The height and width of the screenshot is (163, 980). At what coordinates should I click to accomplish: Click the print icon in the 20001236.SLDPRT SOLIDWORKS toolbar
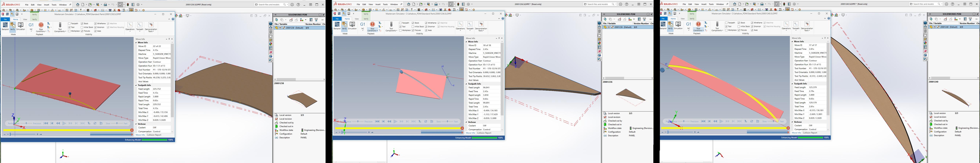[x=436, y=4]
